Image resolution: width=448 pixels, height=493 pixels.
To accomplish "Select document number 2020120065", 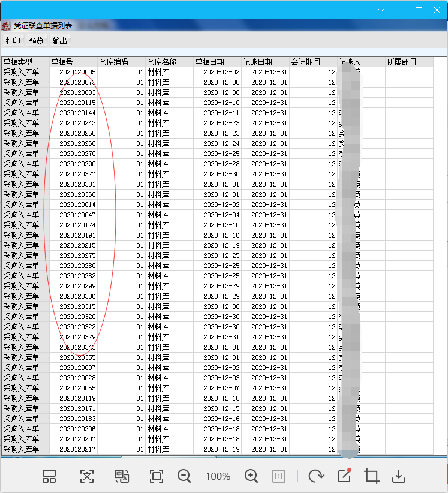I will coord(77,388).
